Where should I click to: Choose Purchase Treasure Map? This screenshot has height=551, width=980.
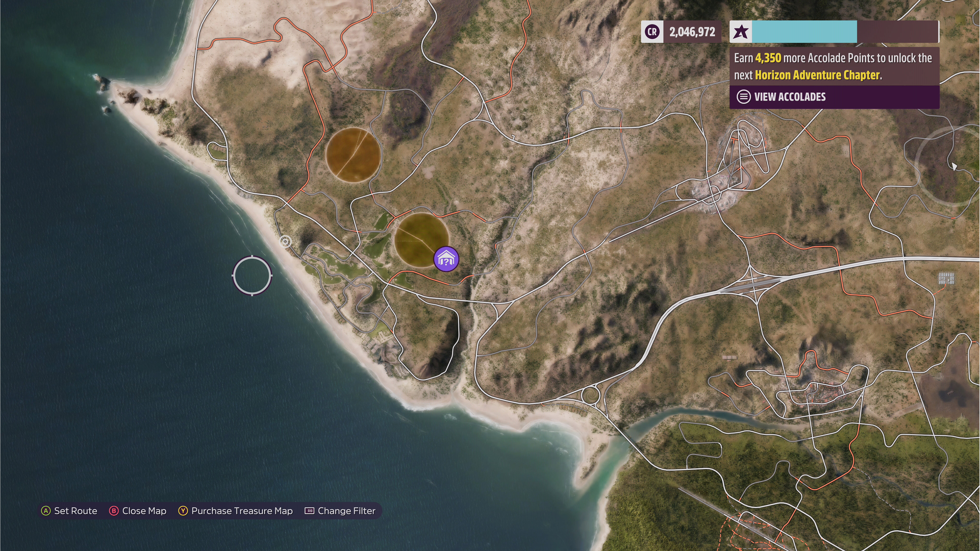[242, 511]
